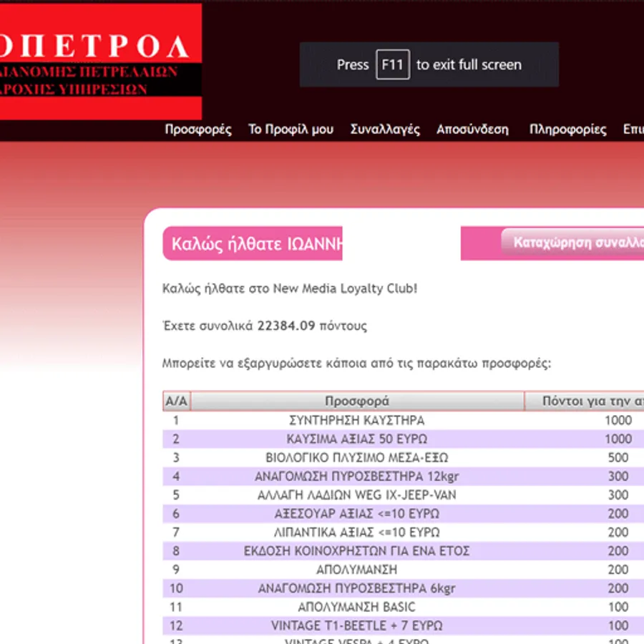Select ΑΛΛΑΓΗ ΛΑΔΙΩΝ WEG IX-JEEP-VAN offer
The width and height of the screenshot is (644, 644).
point(404,495)
